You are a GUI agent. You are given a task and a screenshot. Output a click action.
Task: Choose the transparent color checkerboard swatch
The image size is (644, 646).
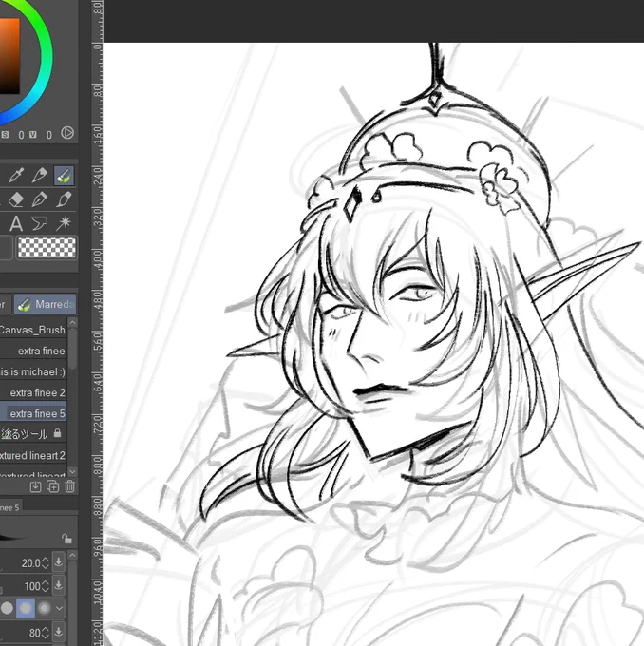click(47, 248)
